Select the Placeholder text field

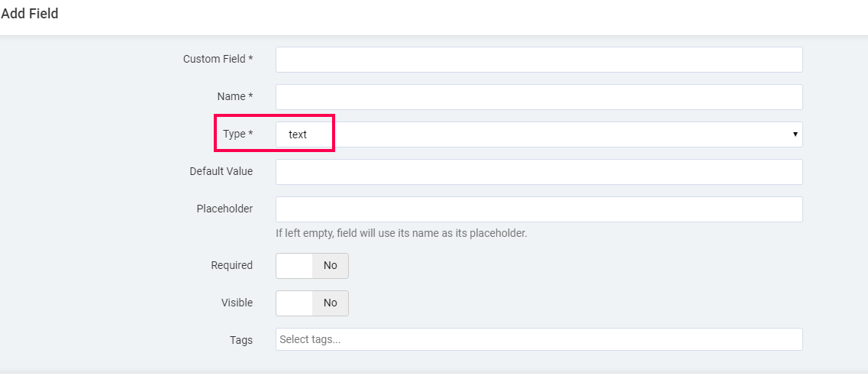pyautogui.click(x=539, y=209)
